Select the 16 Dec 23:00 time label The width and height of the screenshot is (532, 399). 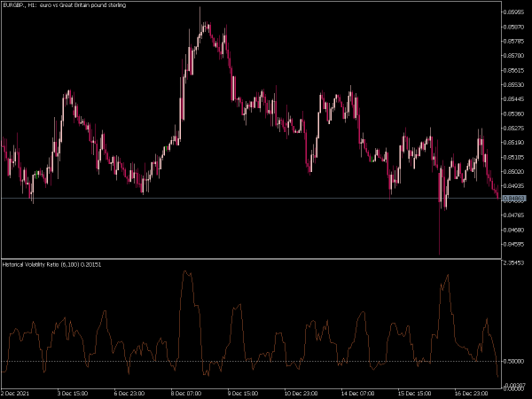(472, 394)
